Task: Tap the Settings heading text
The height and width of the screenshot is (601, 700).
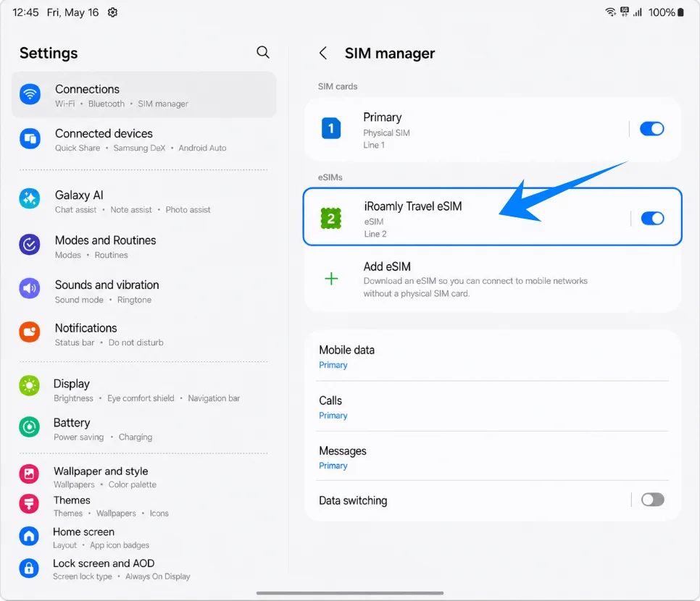Action: (49, 53)
